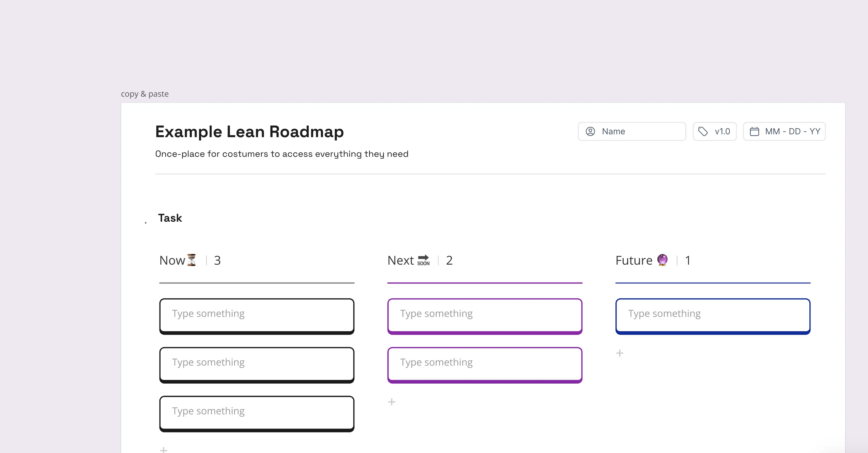Click the calendar icon in date field
Screen dimensions: 868x453
click(754, 131)
